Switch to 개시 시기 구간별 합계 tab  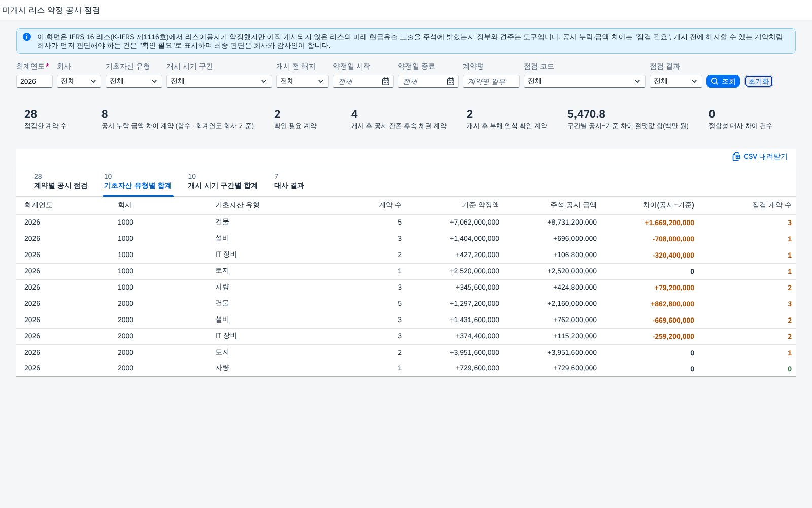pos(223,181)
